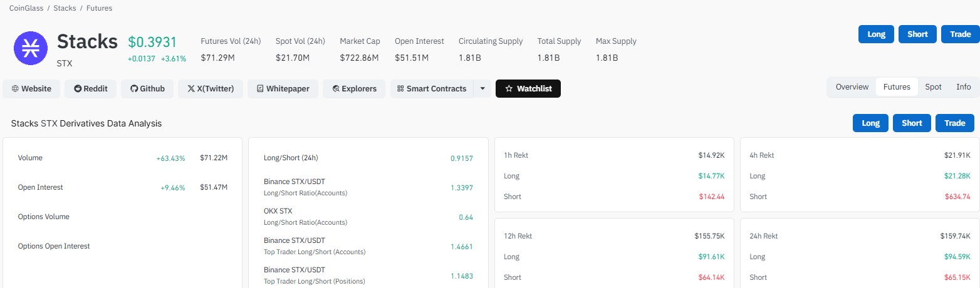Click the Open Interest +9.46% change
This screenshot has width=980, height=288.
coord(173,187)
